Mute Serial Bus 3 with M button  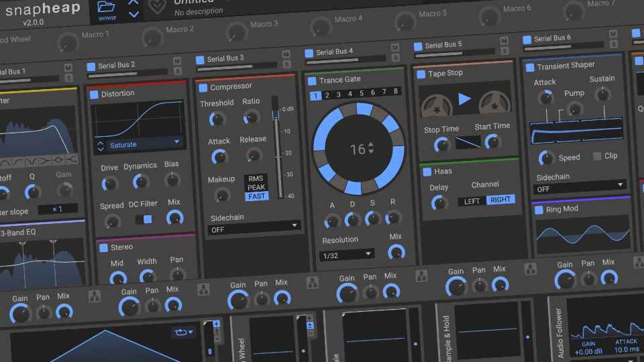tap(286, 54)
